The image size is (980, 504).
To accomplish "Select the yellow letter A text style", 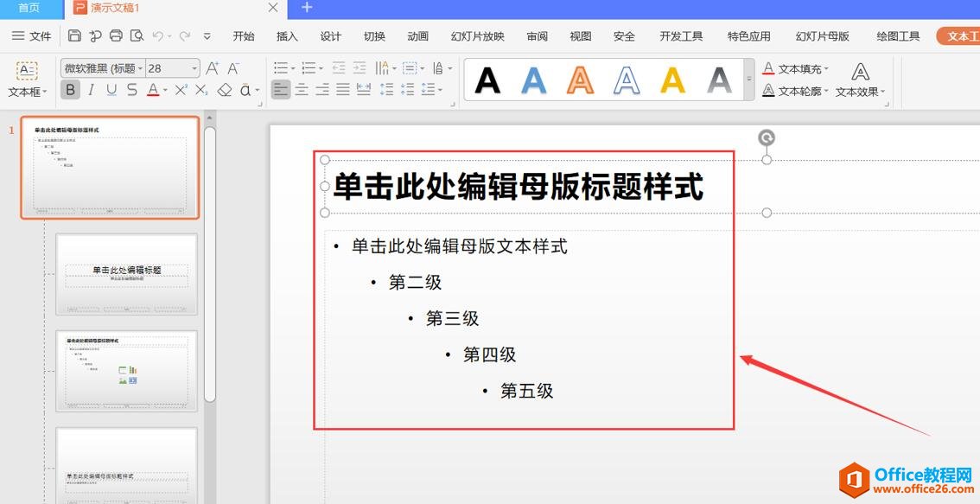I will [673, 80].
